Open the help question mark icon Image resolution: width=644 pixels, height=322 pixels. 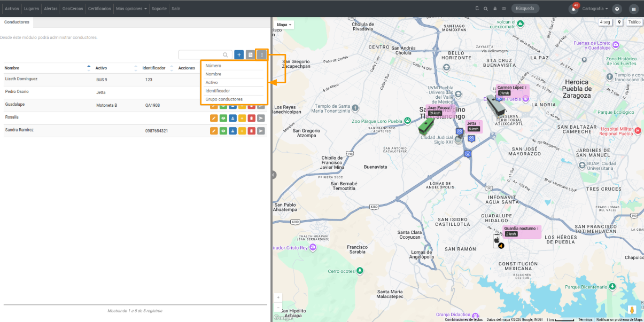[x=617, y=9]
